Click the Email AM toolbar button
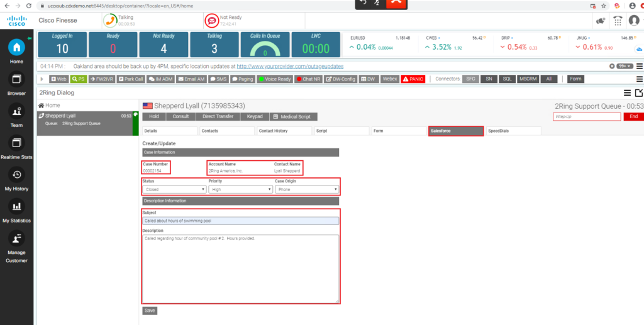 click(191, 79)
